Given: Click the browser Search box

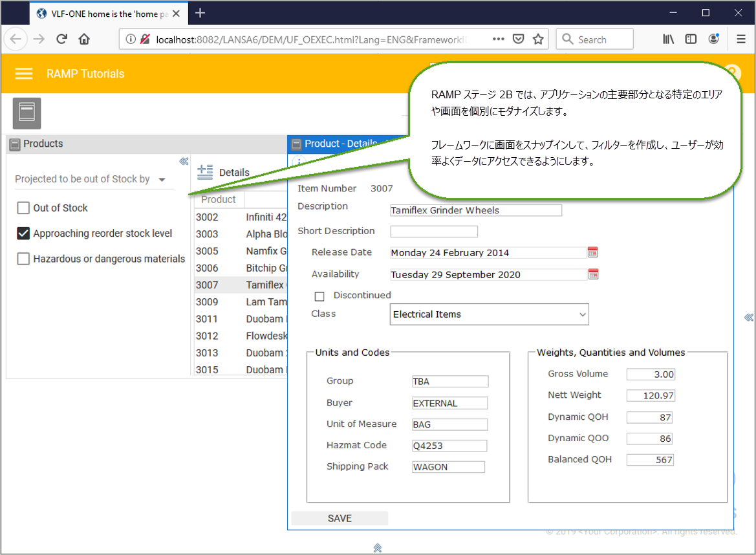Looking at the screenshot, I should [x=594, y=39].
